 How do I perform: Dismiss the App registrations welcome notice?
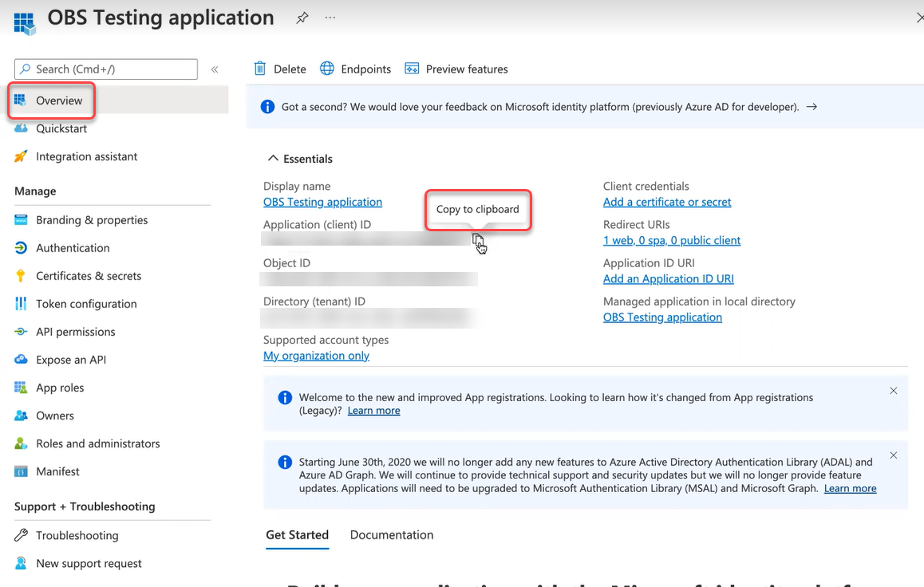893,391
